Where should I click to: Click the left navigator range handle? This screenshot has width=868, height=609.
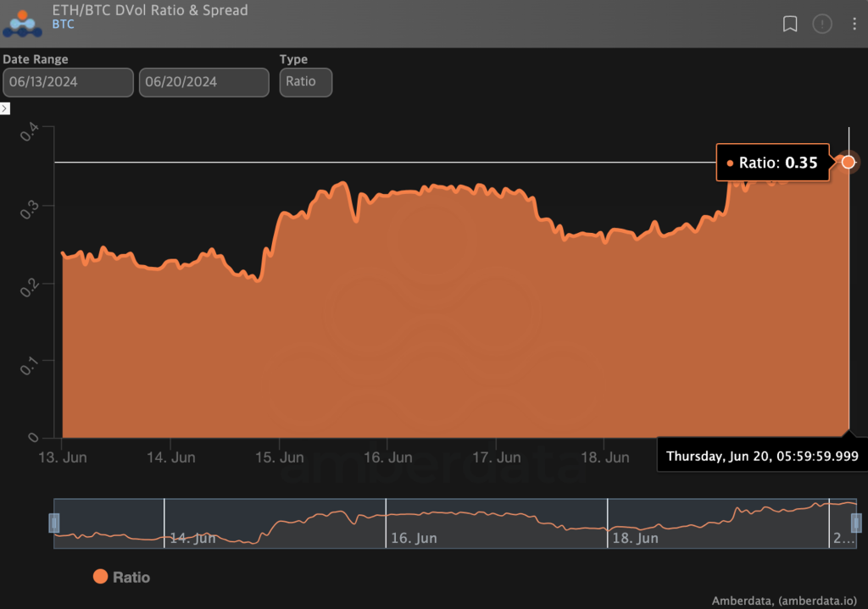coord(54,523)
